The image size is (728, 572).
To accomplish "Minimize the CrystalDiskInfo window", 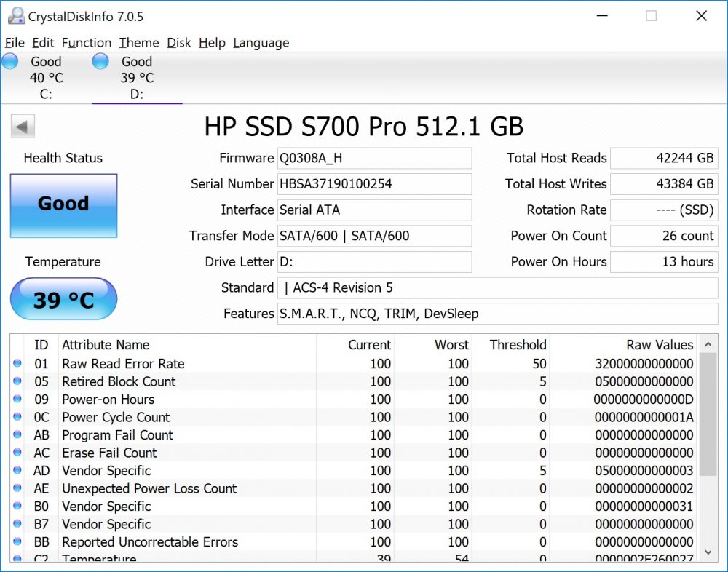I will [602, 16].
